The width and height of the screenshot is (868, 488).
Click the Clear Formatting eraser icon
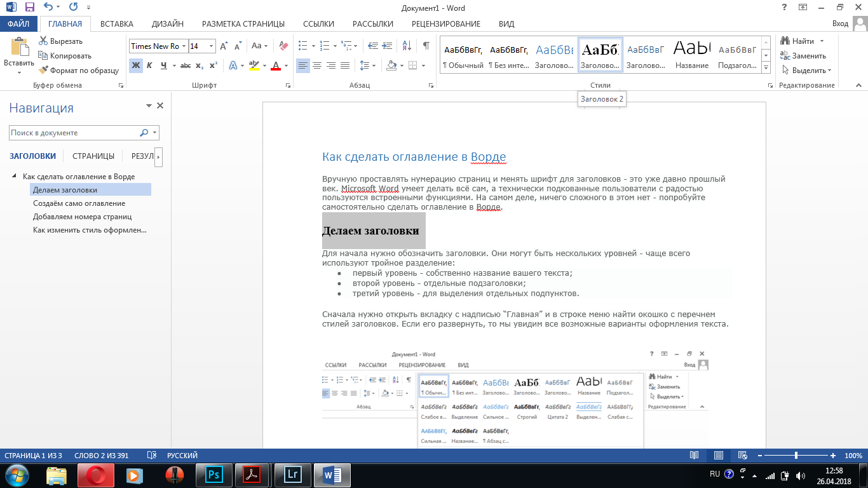click(x=283, y=46)
